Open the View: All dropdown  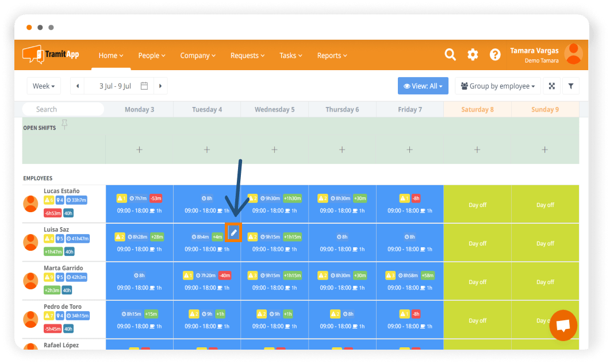(423, 86)
